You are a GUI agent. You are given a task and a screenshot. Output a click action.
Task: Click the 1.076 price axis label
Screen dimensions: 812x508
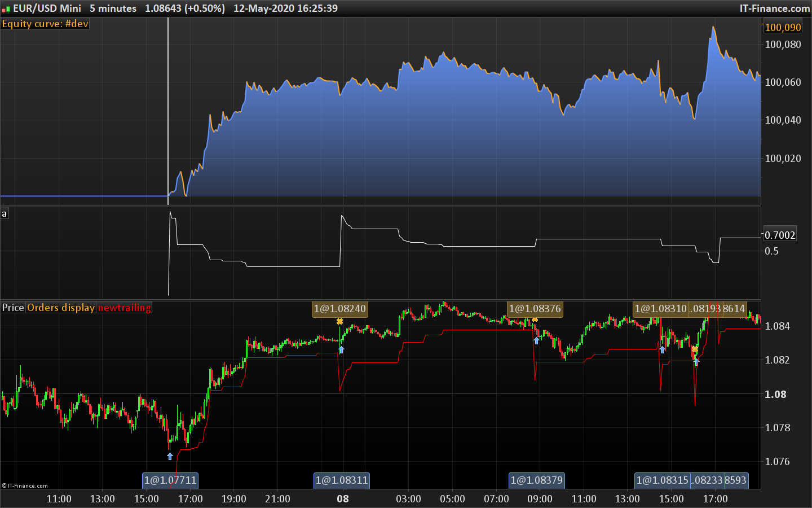pos(777,462)
